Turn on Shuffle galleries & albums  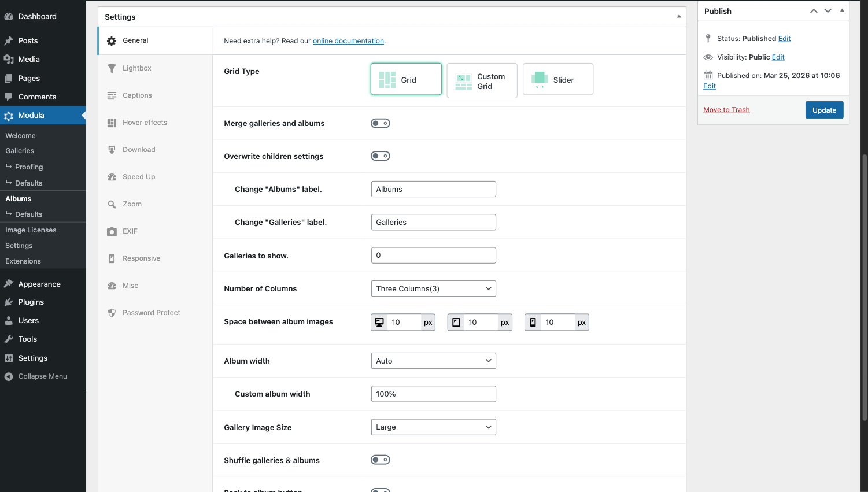[x=381, y=460]
